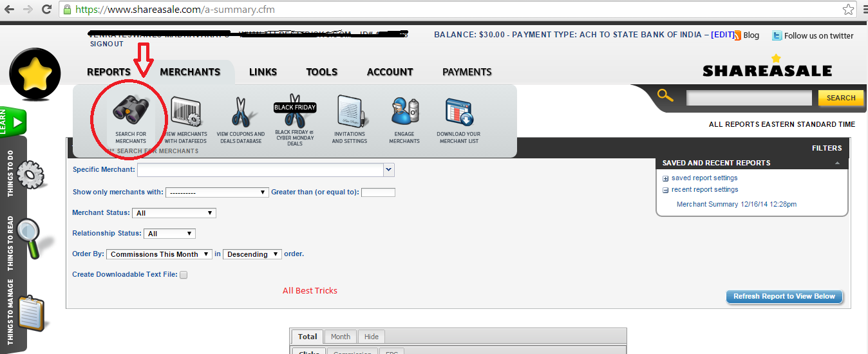868x354 pixels.
Task: Tick Create Downloadable Text File checkbox
Action: point(184,275)
